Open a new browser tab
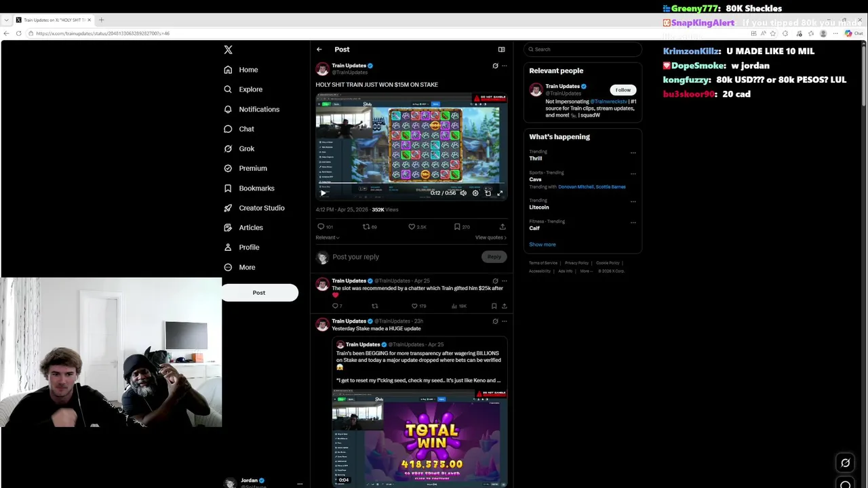The width and height of the screenshot is (868, 488). (x=101, y=20)
